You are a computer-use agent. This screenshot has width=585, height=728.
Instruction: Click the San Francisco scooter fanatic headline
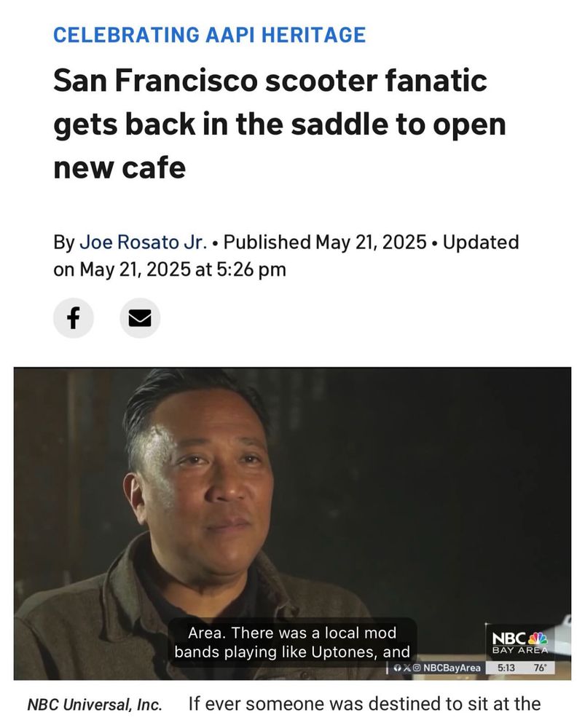(280, 124)
